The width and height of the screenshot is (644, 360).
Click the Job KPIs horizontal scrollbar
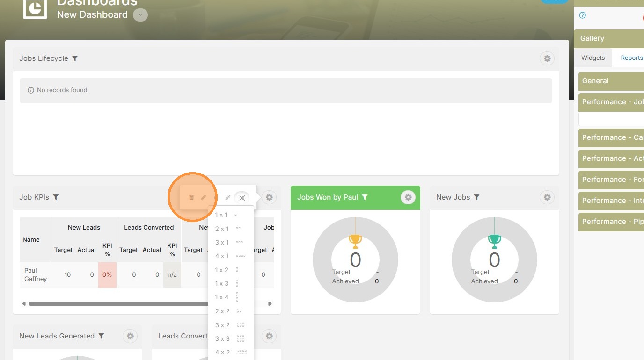pos(119,303)
